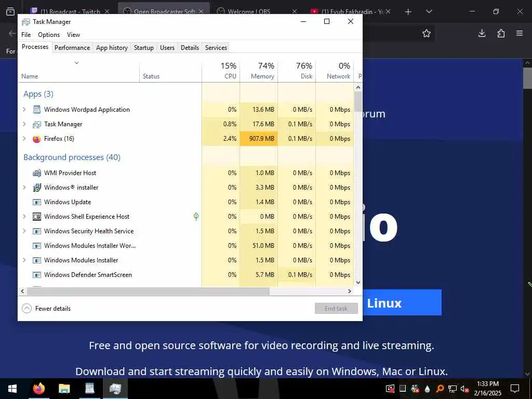Switch to the App history tab
The image size is (532, 399).
coord(112,48)
